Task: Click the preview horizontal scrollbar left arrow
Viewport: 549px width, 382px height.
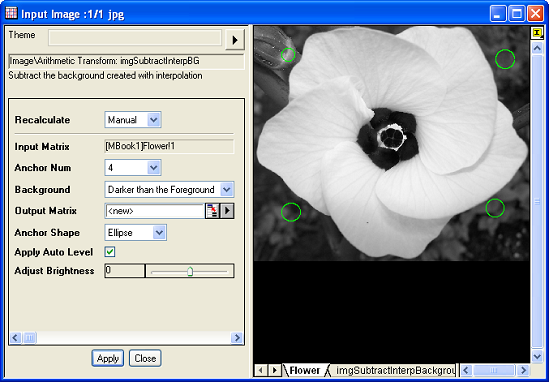Action: pyautogui.click(x=466, y=370)
